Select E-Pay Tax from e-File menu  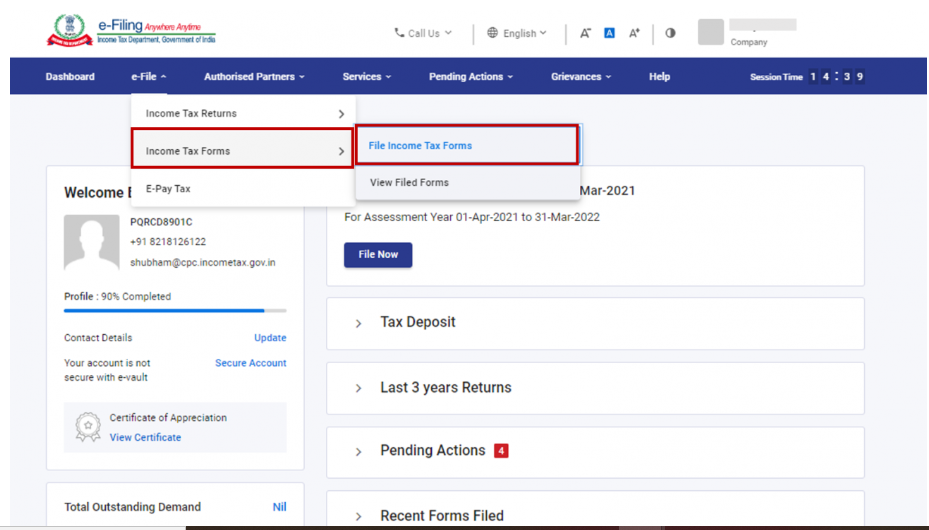168,188
